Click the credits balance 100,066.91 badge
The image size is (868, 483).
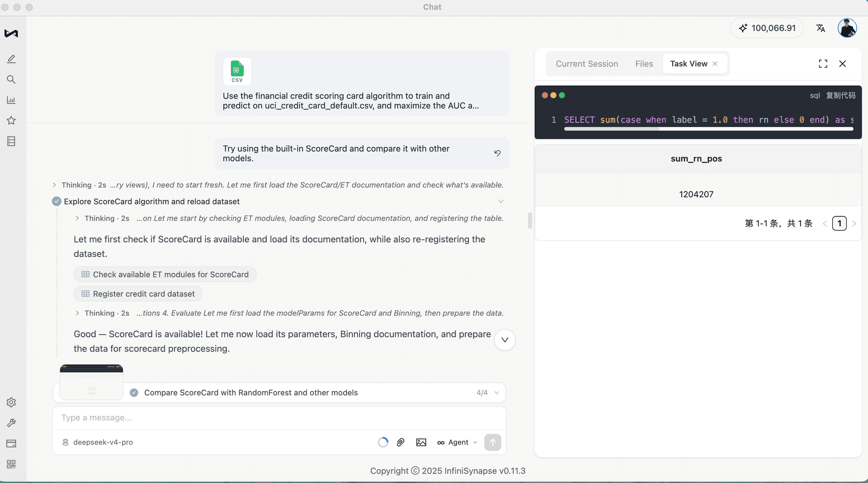click(x=767, y=28)
